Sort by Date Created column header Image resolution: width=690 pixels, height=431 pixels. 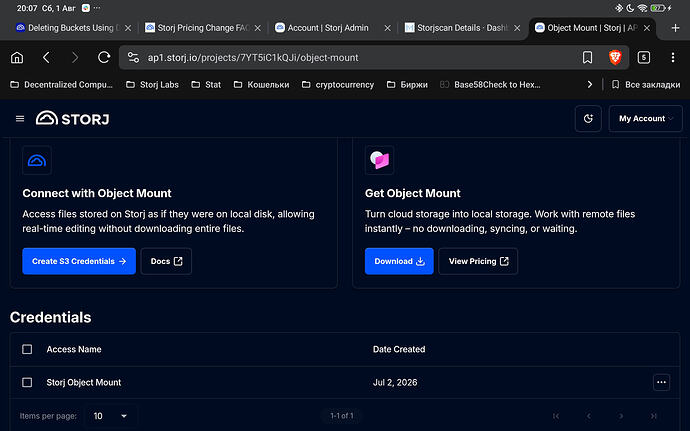pyautogui.click(x=399, y=349)
